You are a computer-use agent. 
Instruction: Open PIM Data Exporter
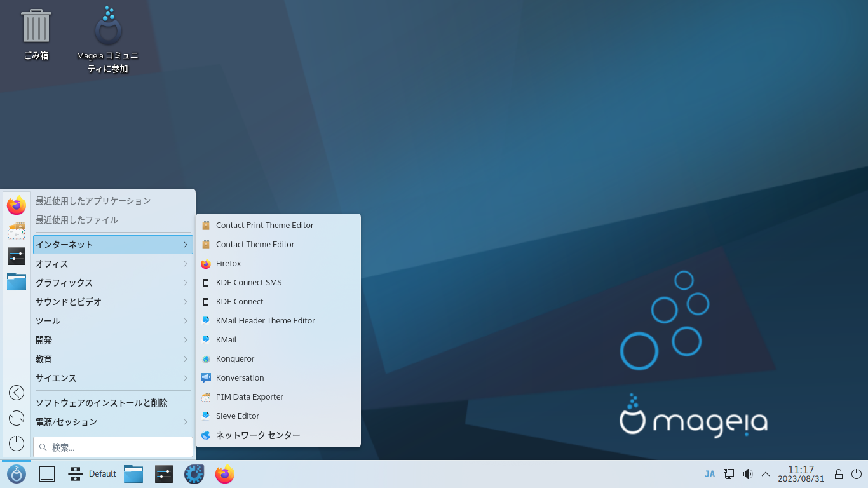(x=278, y=396)
